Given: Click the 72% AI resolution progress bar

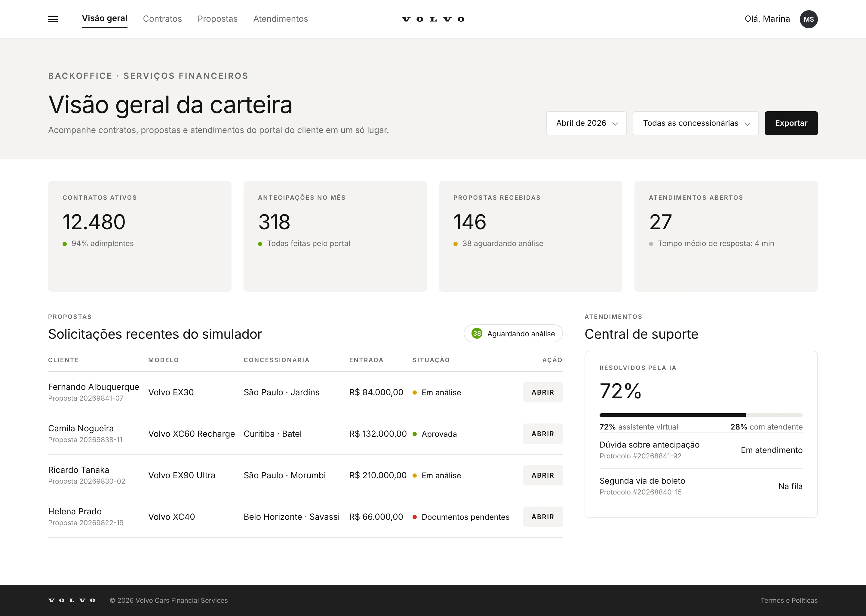Looking at the screenshot, I should (701, 415).
